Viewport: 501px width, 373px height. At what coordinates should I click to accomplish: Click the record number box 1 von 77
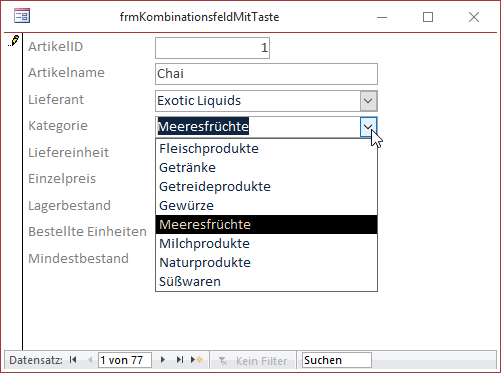pos(125,360)
